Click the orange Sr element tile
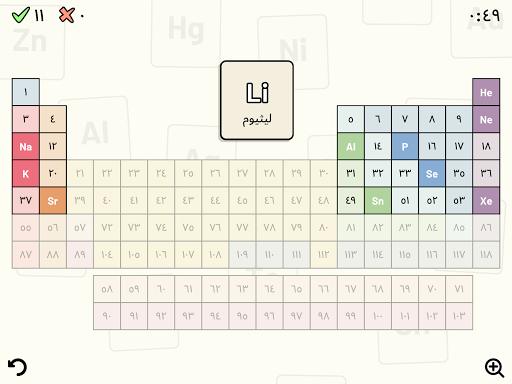 coord(53,201)
